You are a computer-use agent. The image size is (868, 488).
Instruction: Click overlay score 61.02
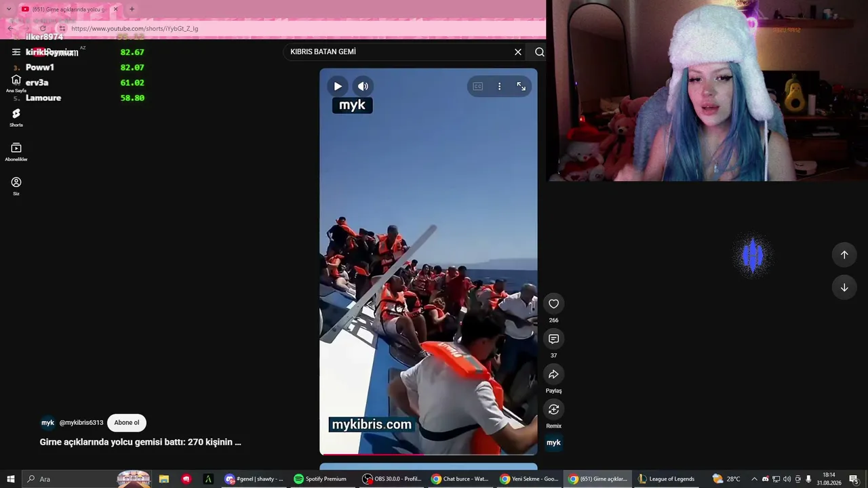pos(132,83)
